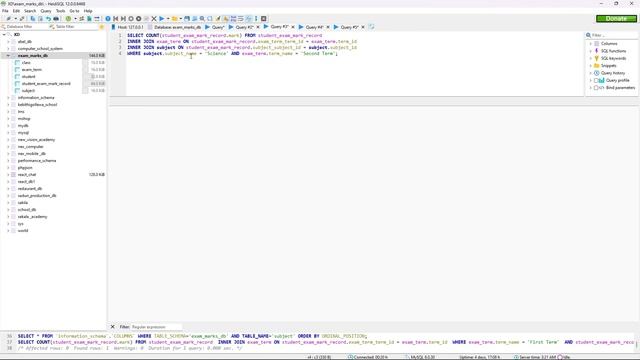Select the world database in tree

(x=23, y=231)
